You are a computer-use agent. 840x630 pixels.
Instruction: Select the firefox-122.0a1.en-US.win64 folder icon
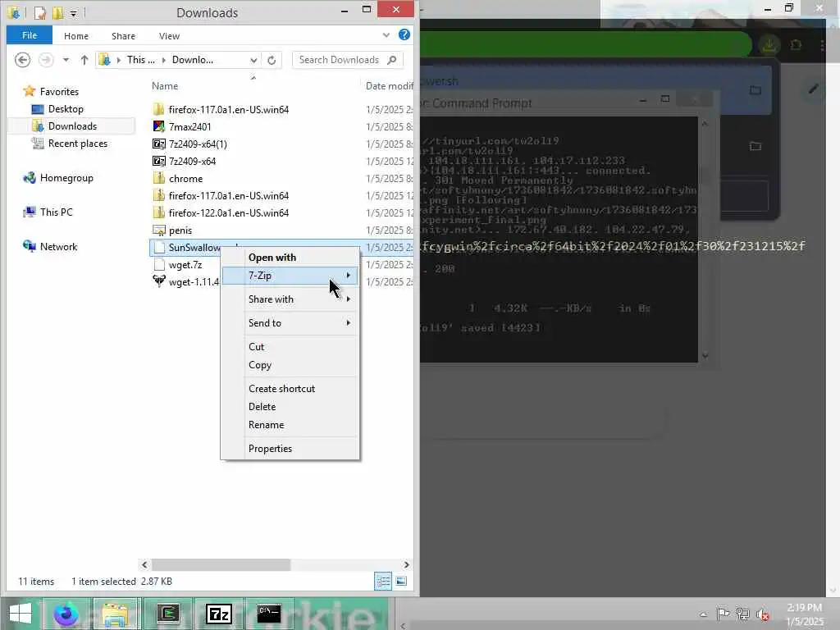158,212
